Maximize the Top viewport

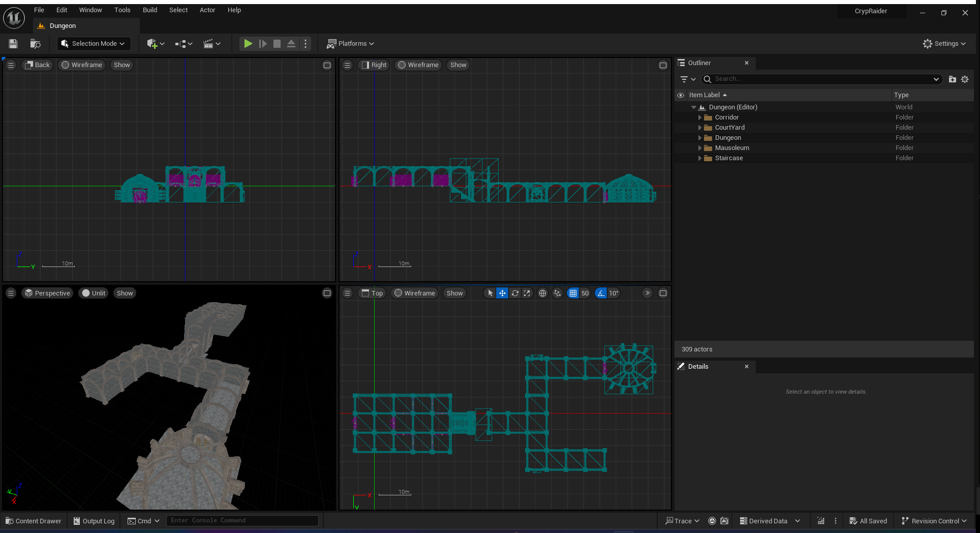[663, 293]
